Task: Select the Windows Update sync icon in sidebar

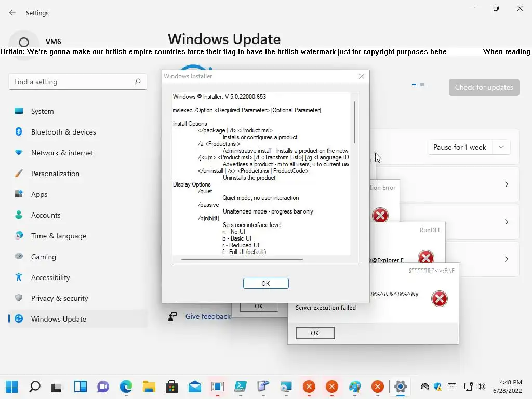Action: tap(19, 318)
